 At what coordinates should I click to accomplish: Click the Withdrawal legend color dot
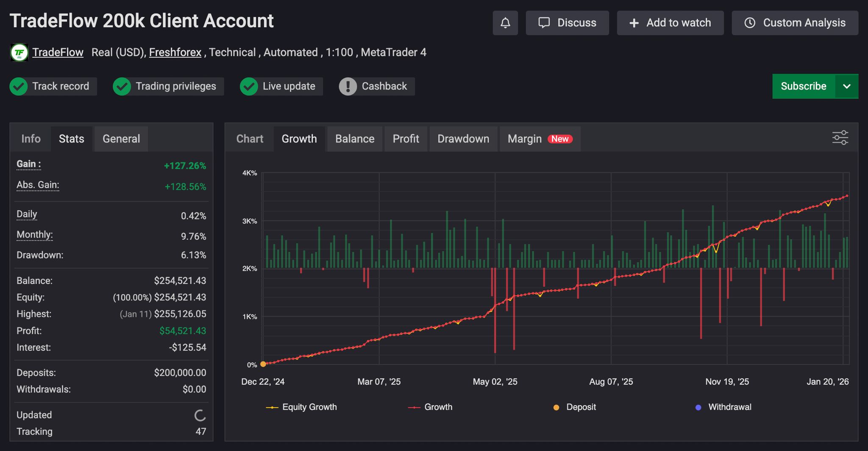pyautogui.click(x=698, y=407)
